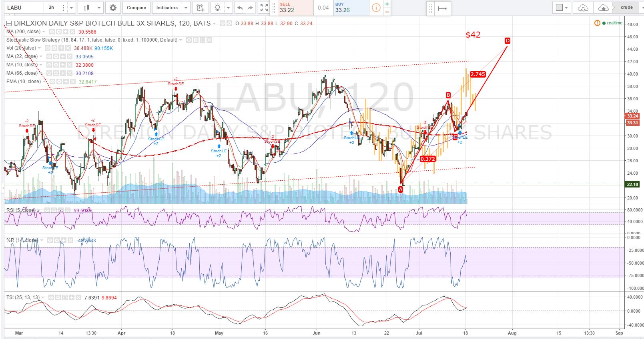The image size is (644, 339).
Task: Select the 2h interval button
Action: [x=51, y=8]
